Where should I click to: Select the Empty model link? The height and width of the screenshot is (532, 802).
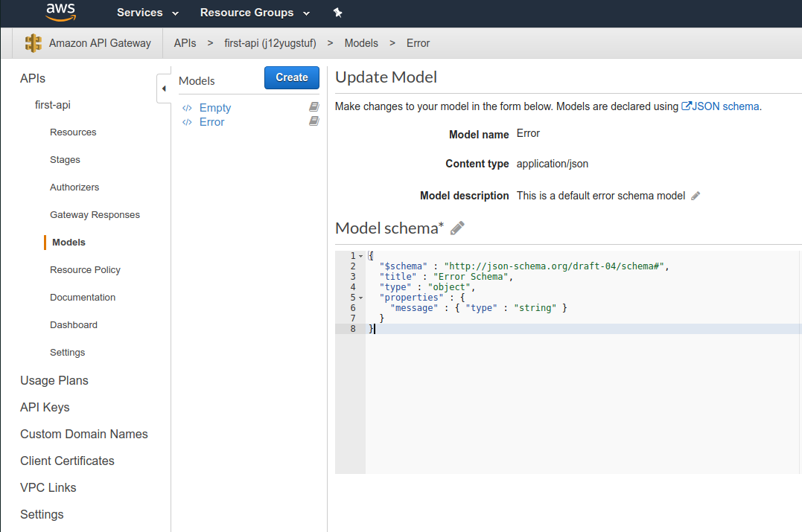coord(214,108)
